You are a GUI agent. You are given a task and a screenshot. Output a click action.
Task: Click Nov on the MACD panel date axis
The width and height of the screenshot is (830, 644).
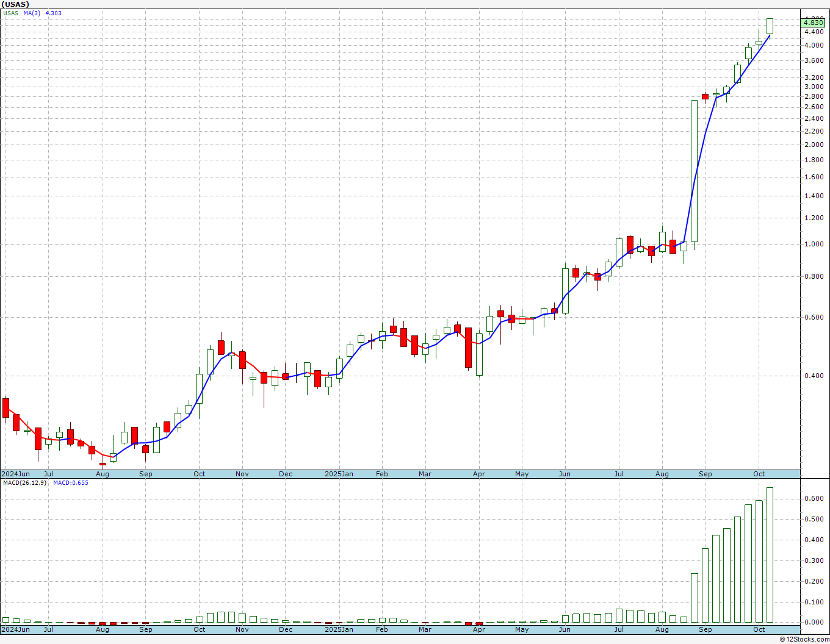(x=242, y=629)
